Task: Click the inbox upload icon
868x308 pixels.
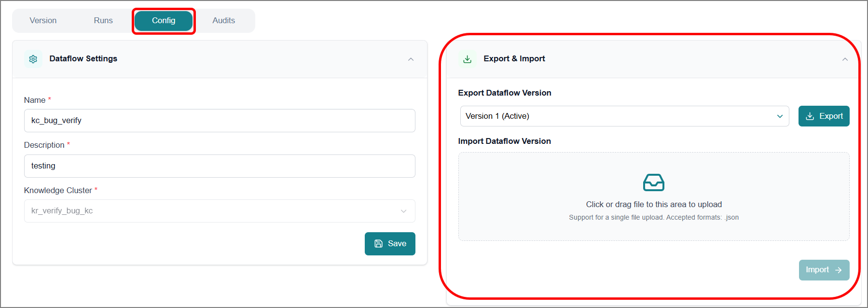Action: 654,182
